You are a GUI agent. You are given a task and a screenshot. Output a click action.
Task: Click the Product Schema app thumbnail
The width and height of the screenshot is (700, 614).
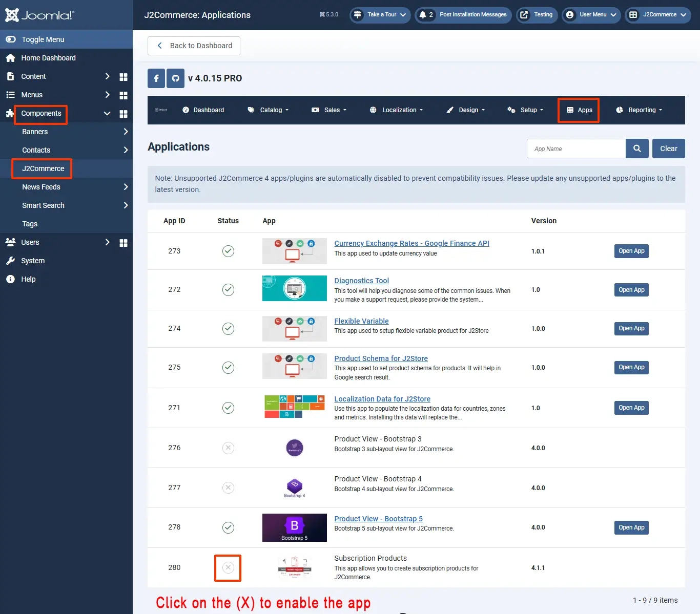(295, 367)
